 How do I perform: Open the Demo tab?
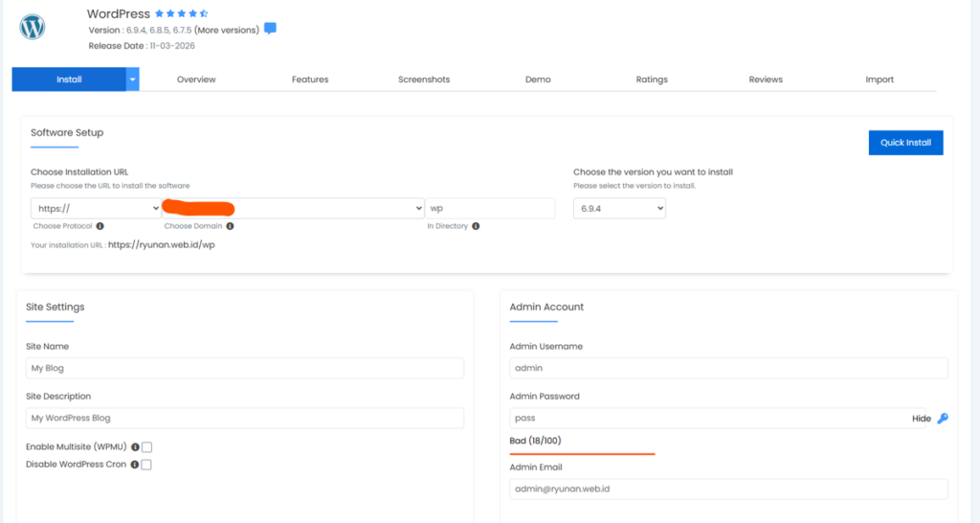pyautogui.click(x=538, y=80)
